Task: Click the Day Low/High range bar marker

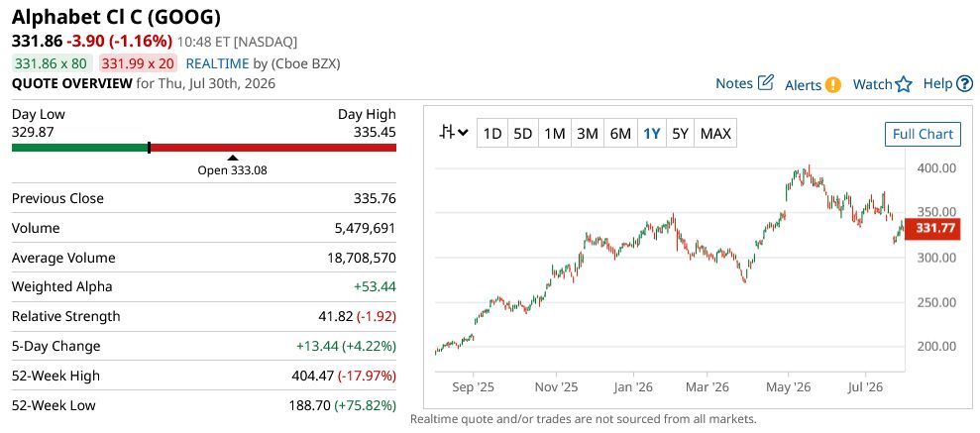Action: [x=149, y=148]
